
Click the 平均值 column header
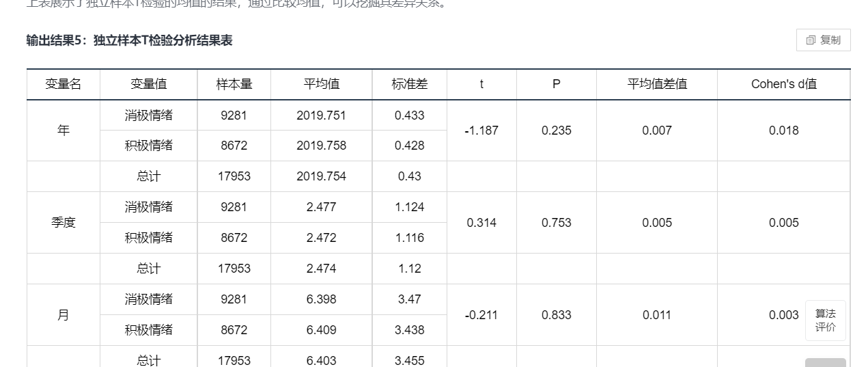[322, 84]
